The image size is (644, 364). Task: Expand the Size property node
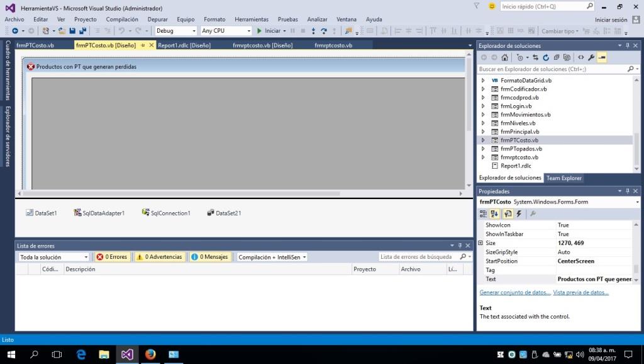tap(480, 243)
